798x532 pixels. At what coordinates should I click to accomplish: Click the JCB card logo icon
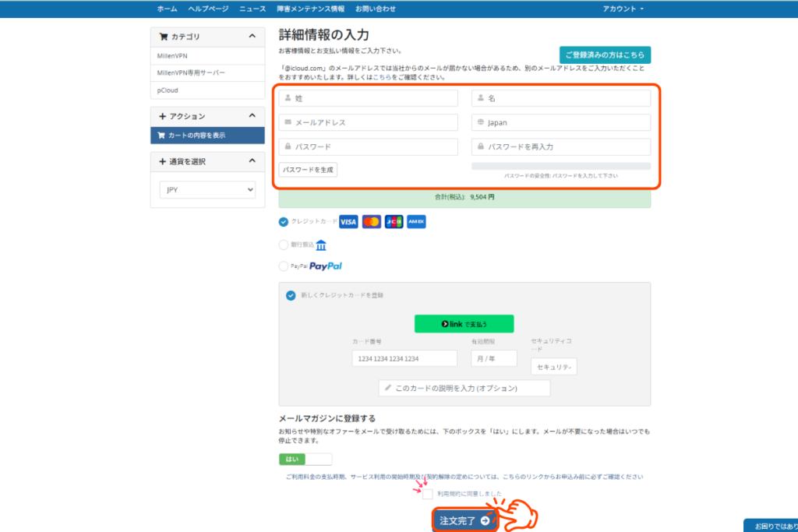coord(394,222)
